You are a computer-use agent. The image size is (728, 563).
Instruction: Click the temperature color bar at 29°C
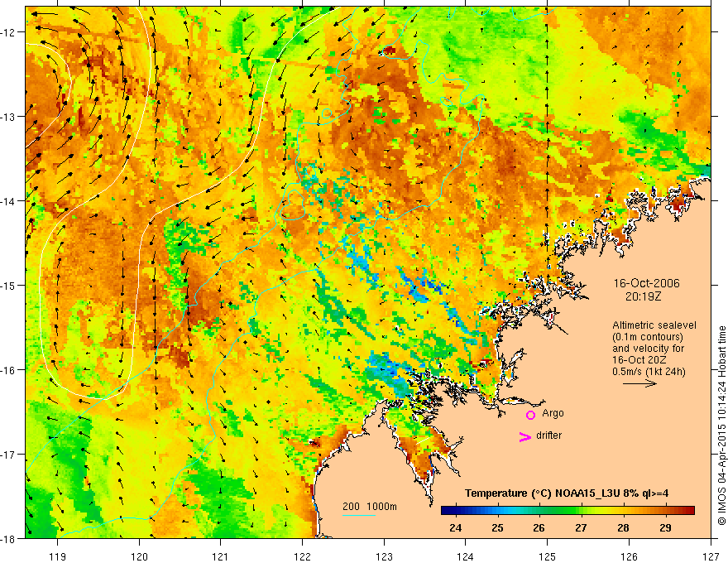click(666, 510)
